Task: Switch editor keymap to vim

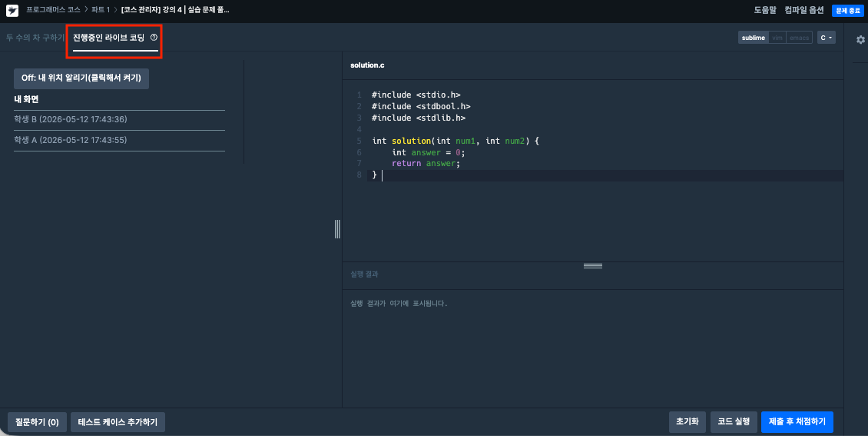Action: [777, 38]
